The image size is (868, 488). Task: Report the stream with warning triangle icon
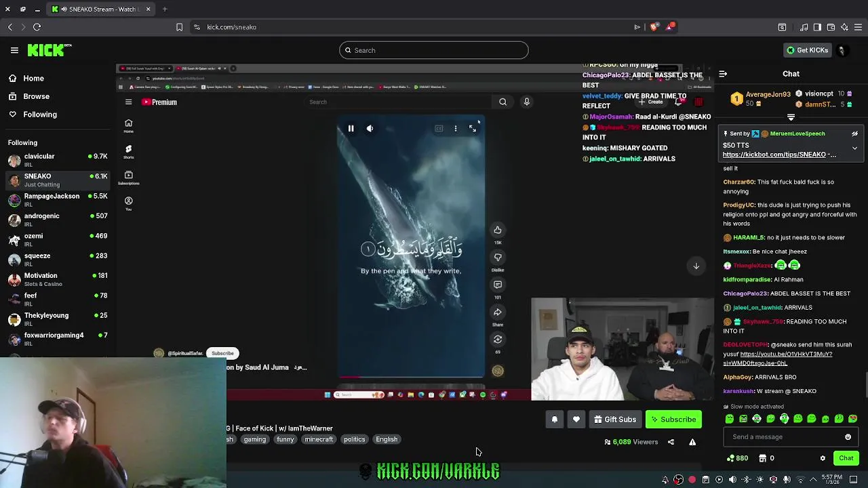(692, 442)
